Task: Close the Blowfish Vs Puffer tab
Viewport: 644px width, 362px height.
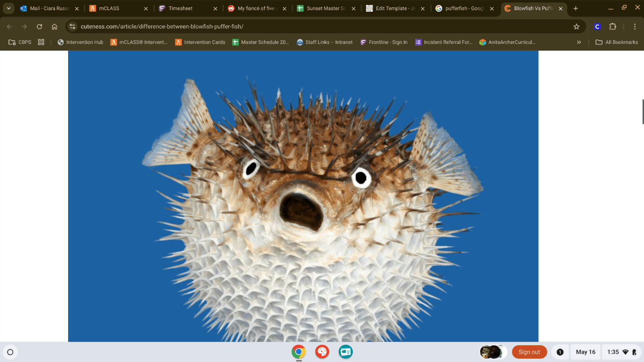Action: click(x=560, y=9)
